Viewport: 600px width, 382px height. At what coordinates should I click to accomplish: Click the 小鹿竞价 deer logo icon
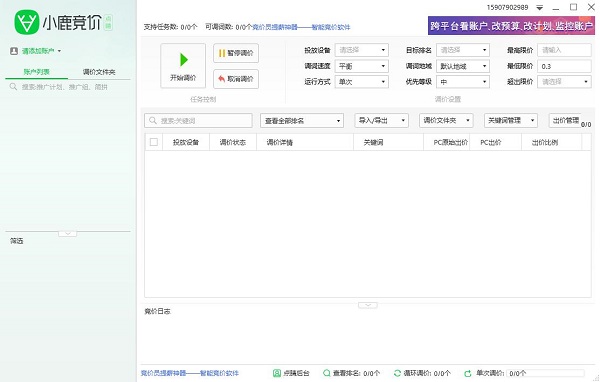tap(27, 22)
